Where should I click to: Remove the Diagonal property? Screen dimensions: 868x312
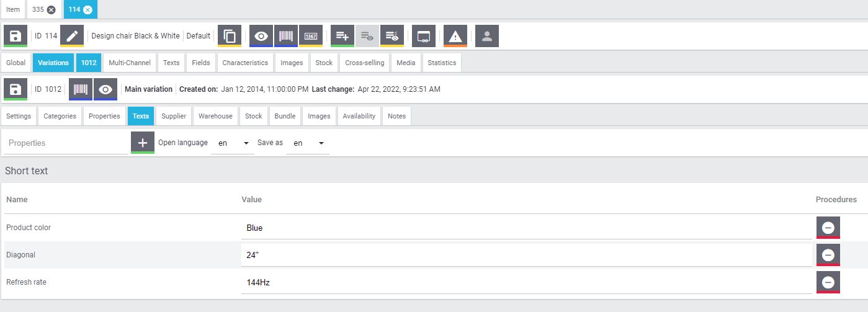point(828,255)
